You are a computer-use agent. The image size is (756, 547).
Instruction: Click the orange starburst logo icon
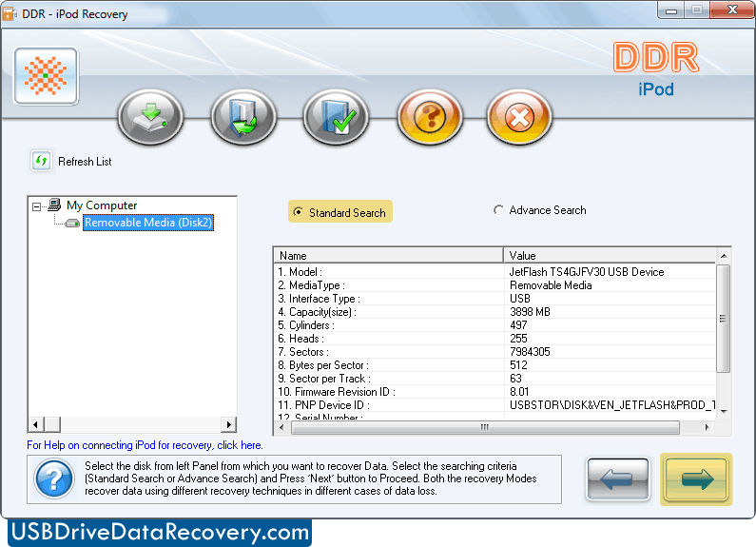(46, 76)
